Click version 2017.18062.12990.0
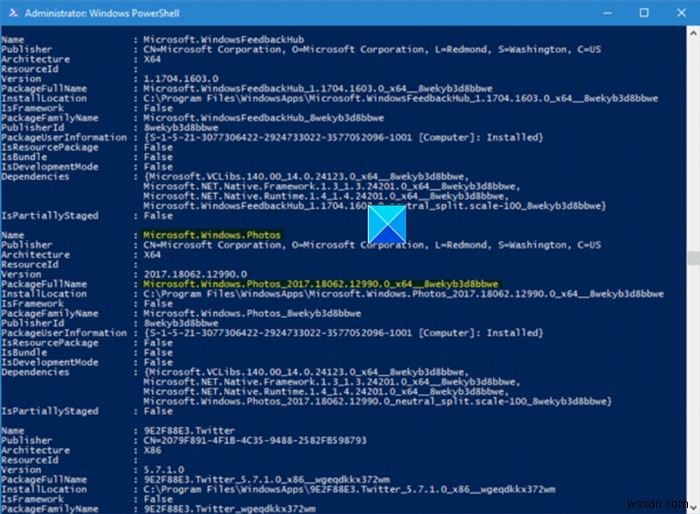700x514 pixels. (195, 274)
